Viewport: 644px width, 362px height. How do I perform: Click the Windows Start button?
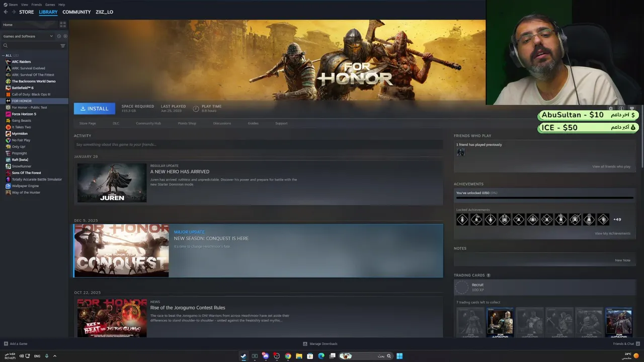[399, 356]
